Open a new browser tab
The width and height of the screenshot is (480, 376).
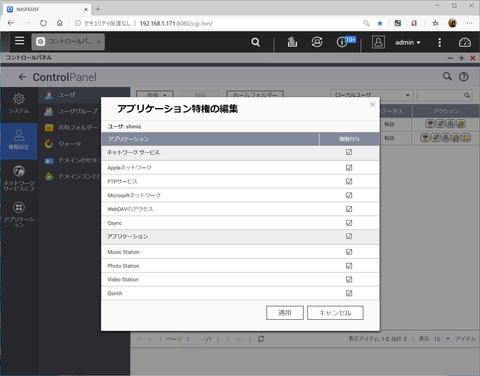(98, 9)
